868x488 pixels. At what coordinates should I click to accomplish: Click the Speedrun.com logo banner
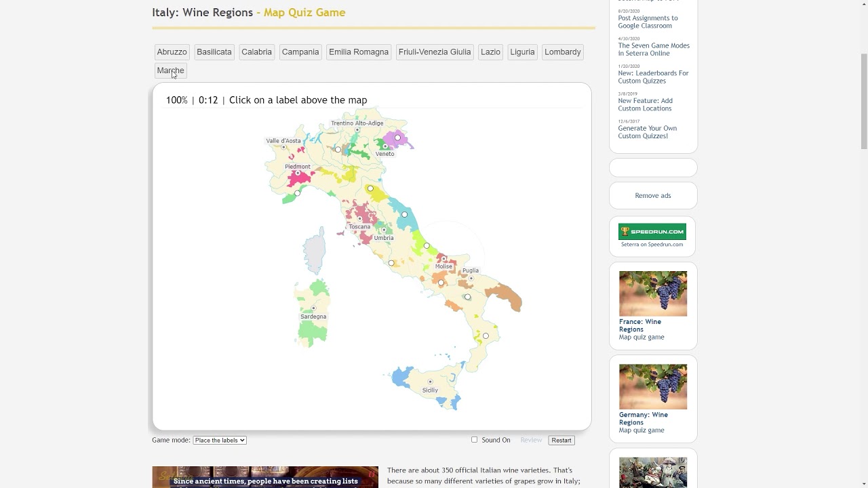click(x=652, y=232)
